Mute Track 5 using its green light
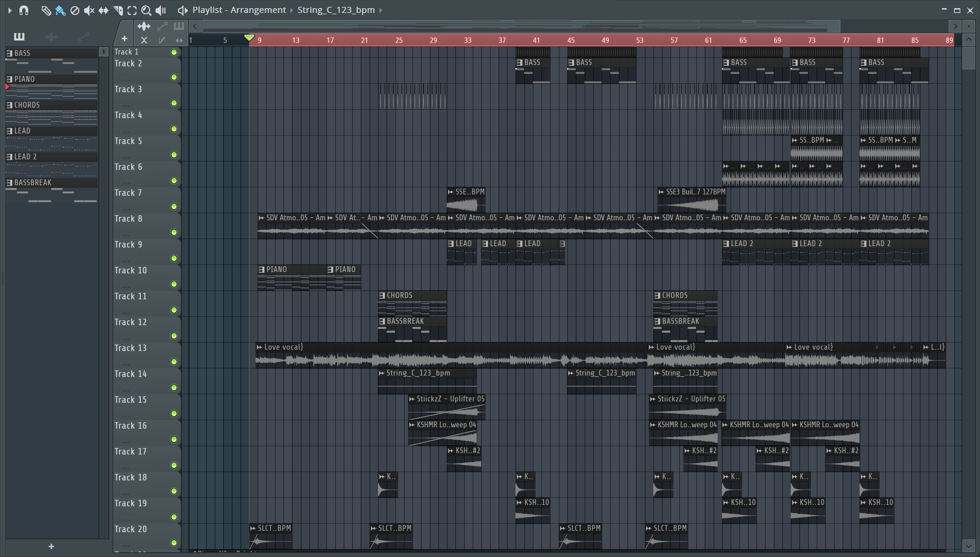 tap(174, 155)
